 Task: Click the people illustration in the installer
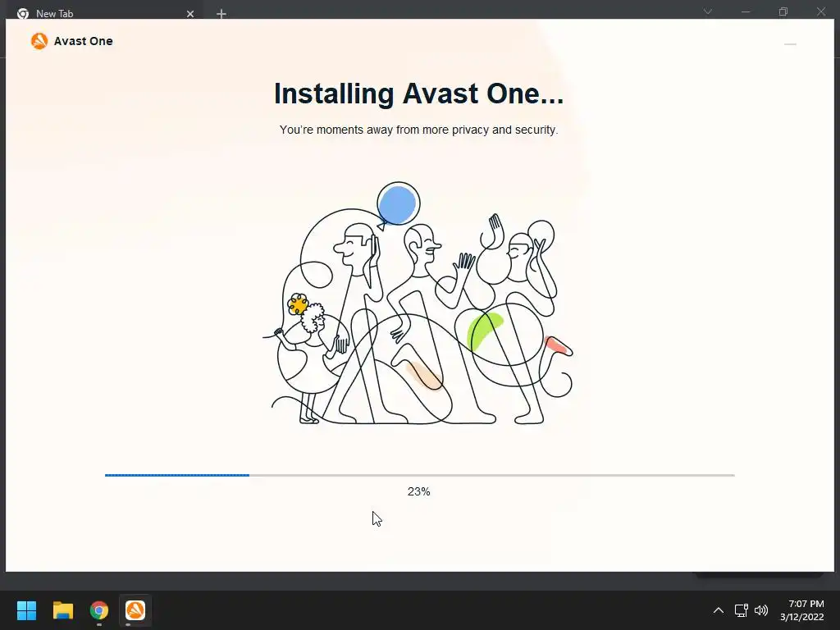pos(418,304)
